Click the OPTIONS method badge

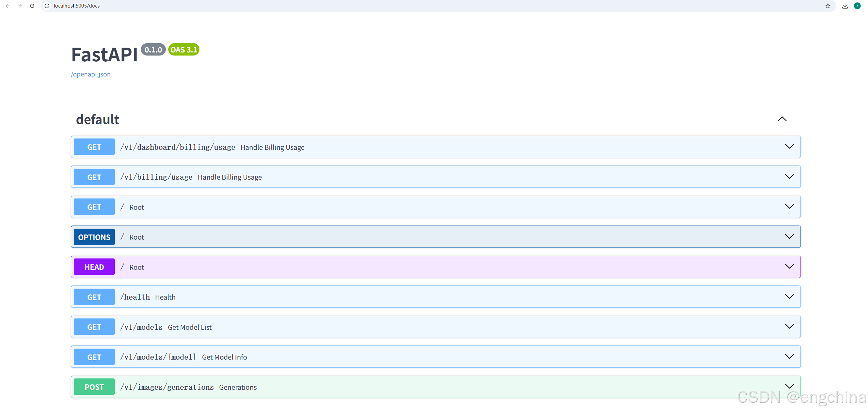pos(94,237)
